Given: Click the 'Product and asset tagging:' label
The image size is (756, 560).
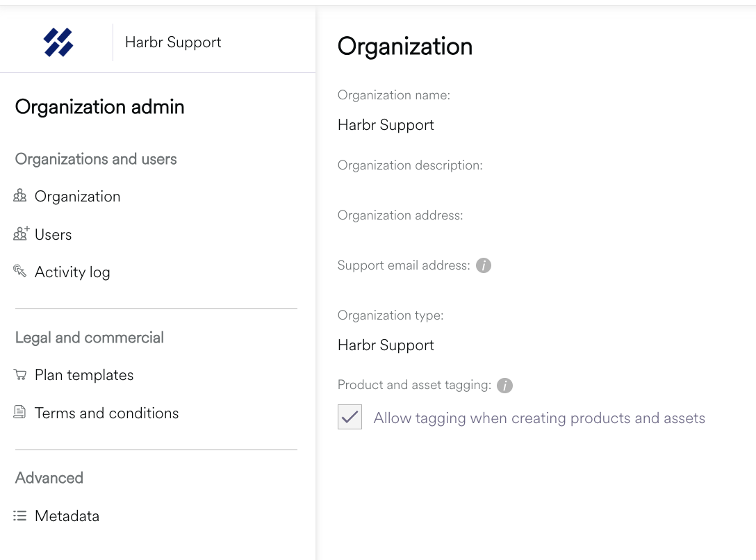Looking at the screenshot, I should click(414, 385).
